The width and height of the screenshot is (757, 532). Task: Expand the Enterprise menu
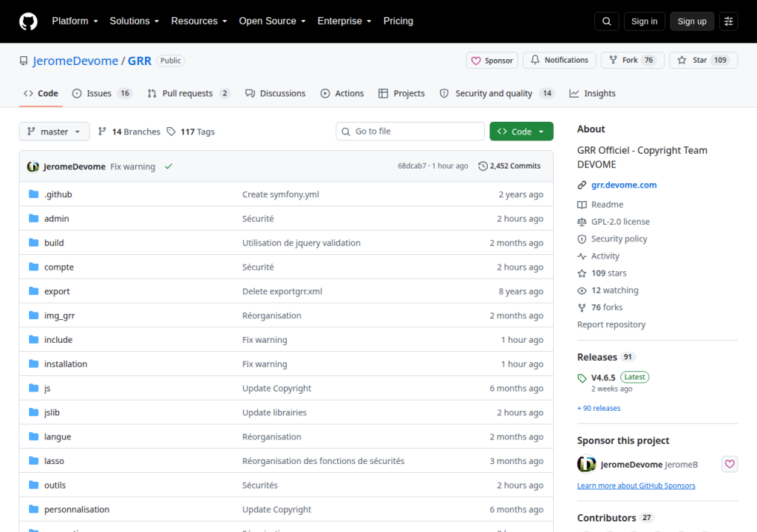pos(344,21)
